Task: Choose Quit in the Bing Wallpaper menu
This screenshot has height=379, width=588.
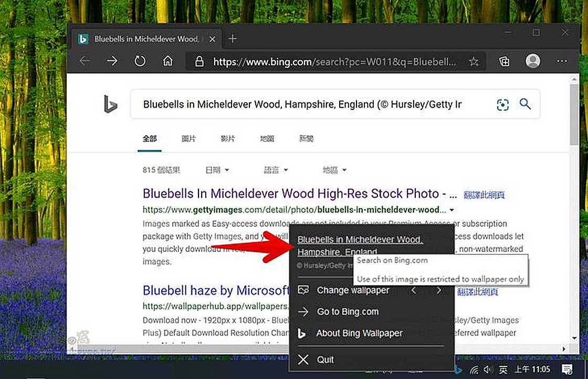Action: tap(325, 360)
